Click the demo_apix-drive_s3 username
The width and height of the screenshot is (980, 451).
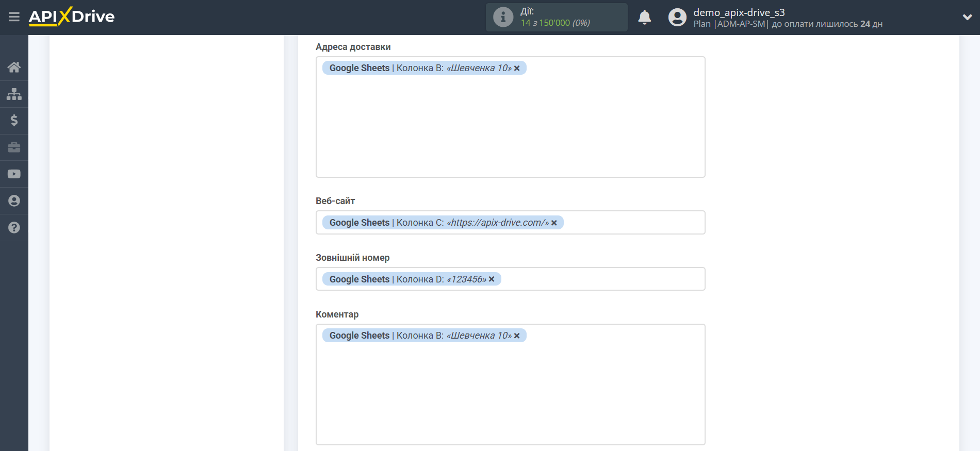click(x=739, y=12)
